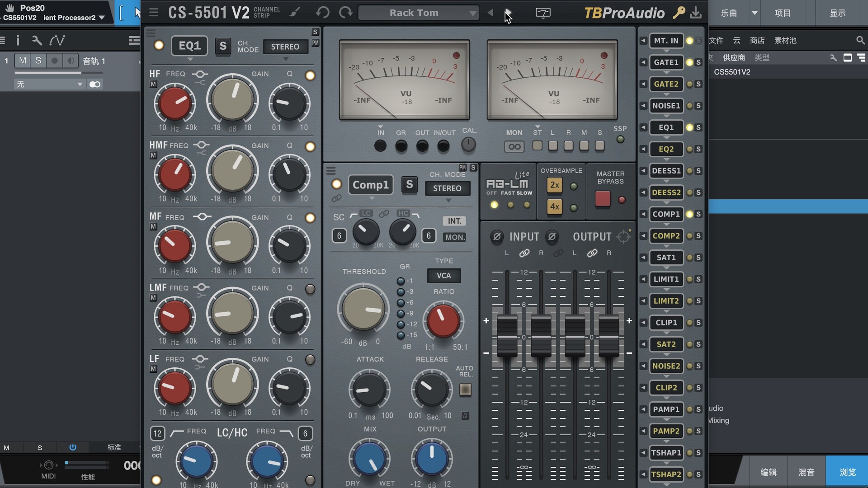Viewport: 868px width, 488px height.
Task: Mute track 音轨 1 with M button
Action: coord(22,61)
